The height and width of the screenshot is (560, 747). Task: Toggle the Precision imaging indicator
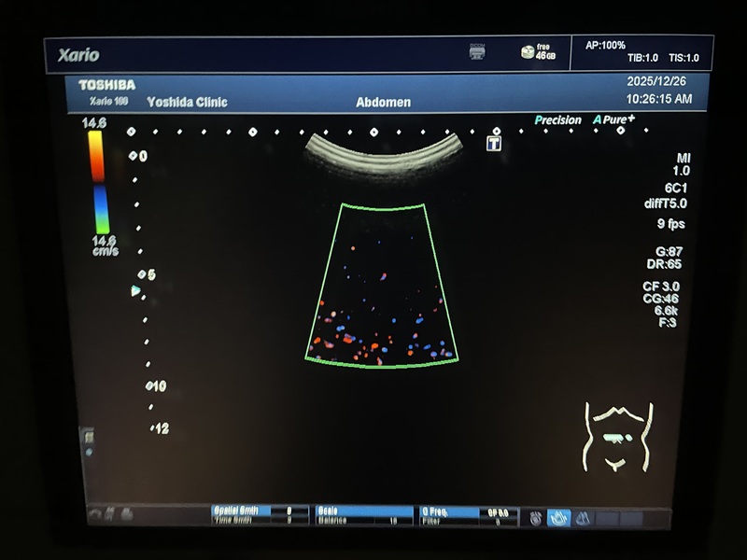coord(560,120)
